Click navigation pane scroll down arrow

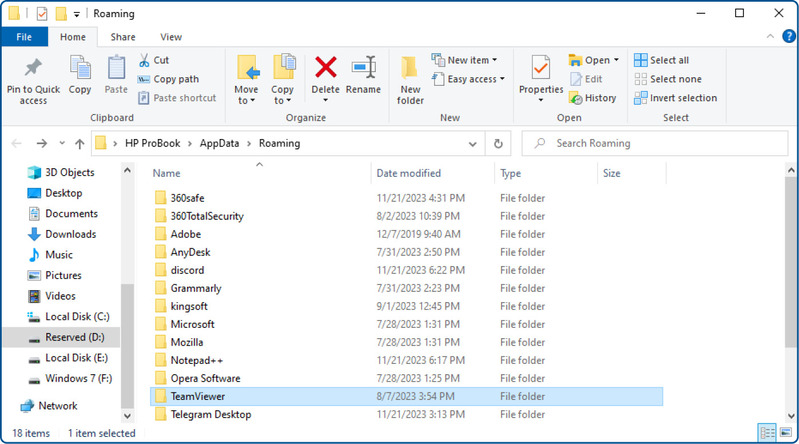[127, 416]
